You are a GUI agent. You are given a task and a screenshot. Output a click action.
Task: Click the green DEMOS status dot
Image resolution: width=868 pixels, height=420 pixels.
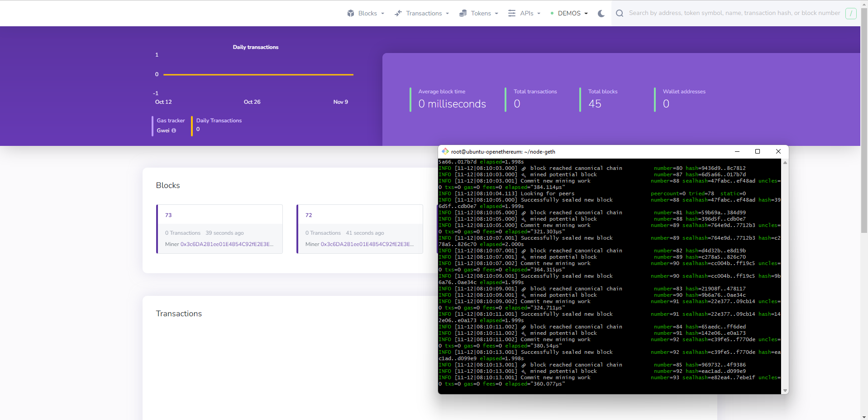click(551, 13)
